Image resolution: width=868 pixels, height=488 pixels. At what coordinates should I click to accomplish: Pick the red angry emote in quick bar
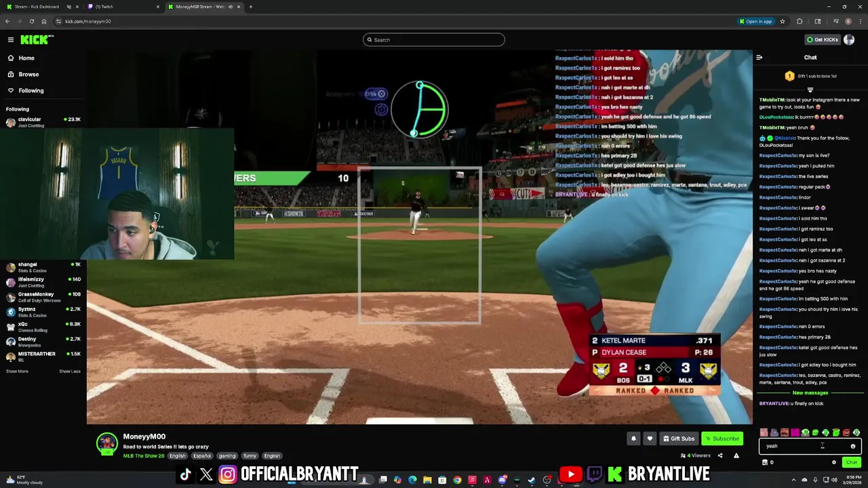(x=846, y=432)
